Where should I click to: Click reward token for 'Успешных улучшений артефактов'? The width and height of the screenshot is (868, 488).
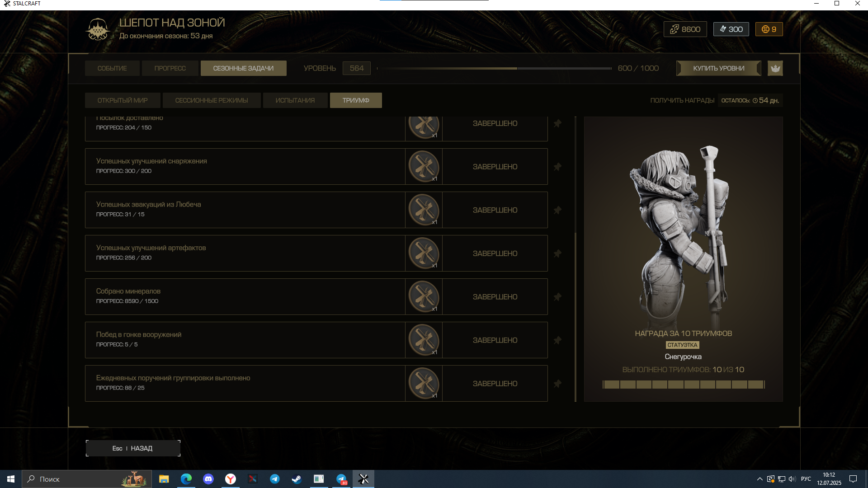[x=424, y=253]
